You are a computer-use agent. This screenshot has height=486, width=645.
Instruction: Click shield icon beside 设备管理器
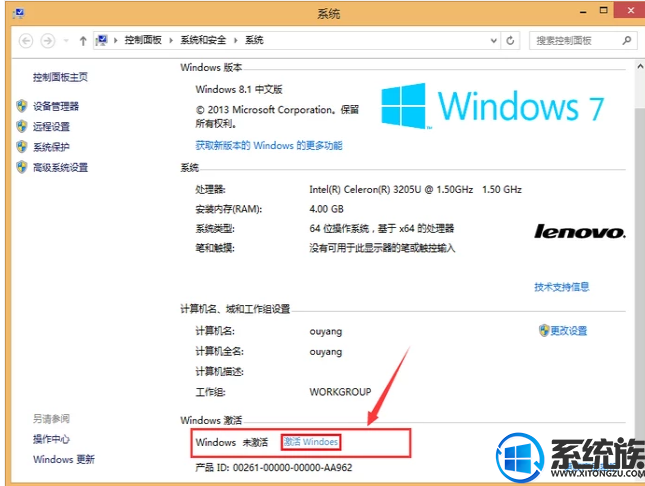pyautogui.click(x=22, y=106)
